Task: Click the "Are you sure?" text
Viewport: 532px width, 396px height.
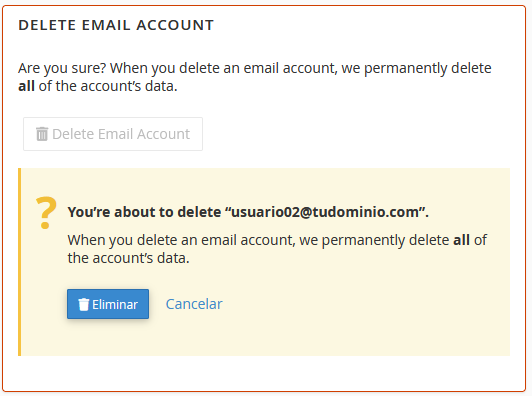Action: [x=62, y=68]
